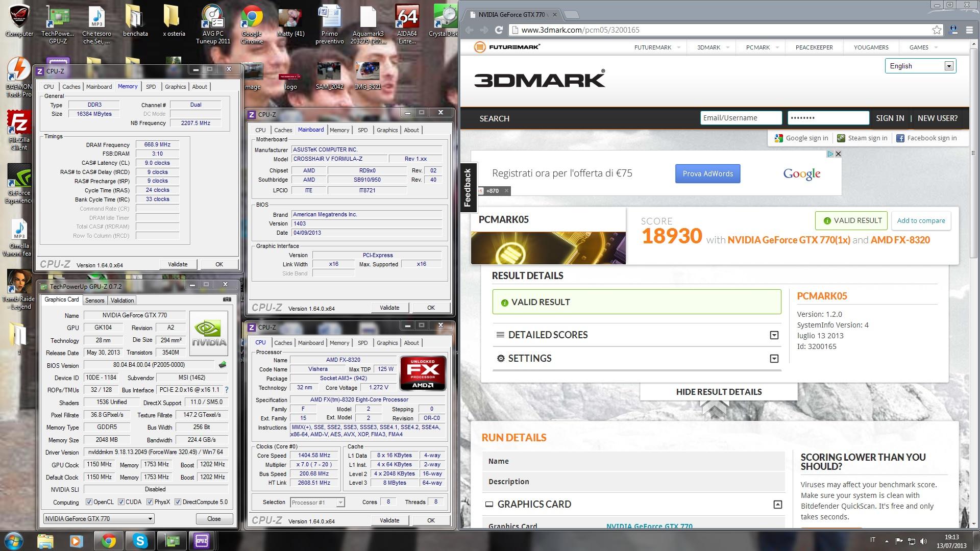Close the AdWords ad with X icon
Viewport: 980px width, 551px height.
(x=838, y=154)
